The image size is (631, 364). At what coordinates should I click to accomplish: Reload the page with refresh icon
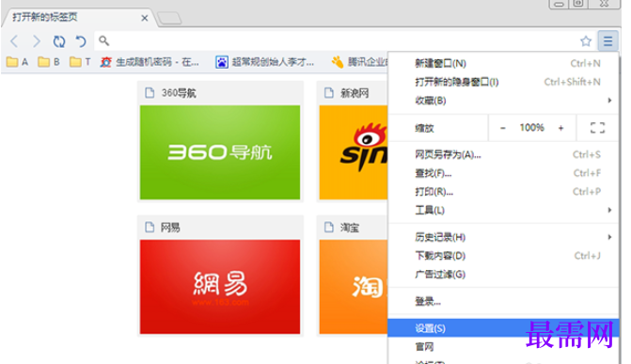pyautogui.click(x=59, y=41)
